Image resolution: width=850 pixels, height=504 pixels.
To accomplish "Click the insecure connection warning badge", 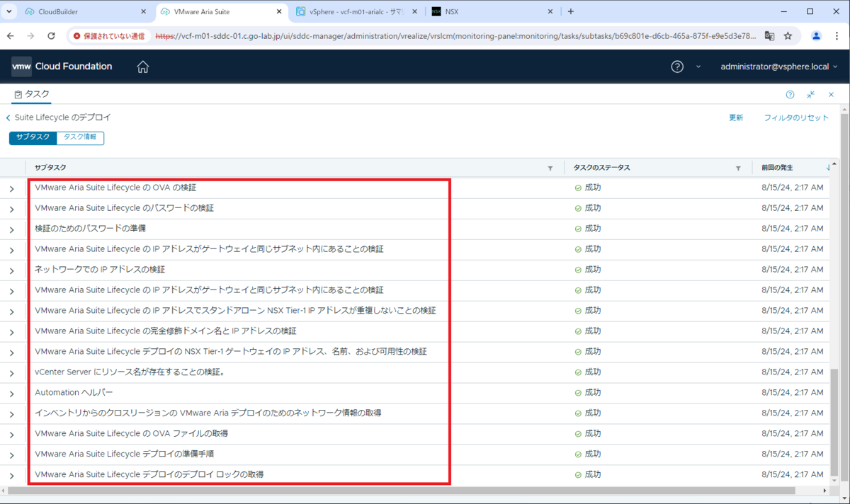I will pyautogui.click(x=108, y=35).
